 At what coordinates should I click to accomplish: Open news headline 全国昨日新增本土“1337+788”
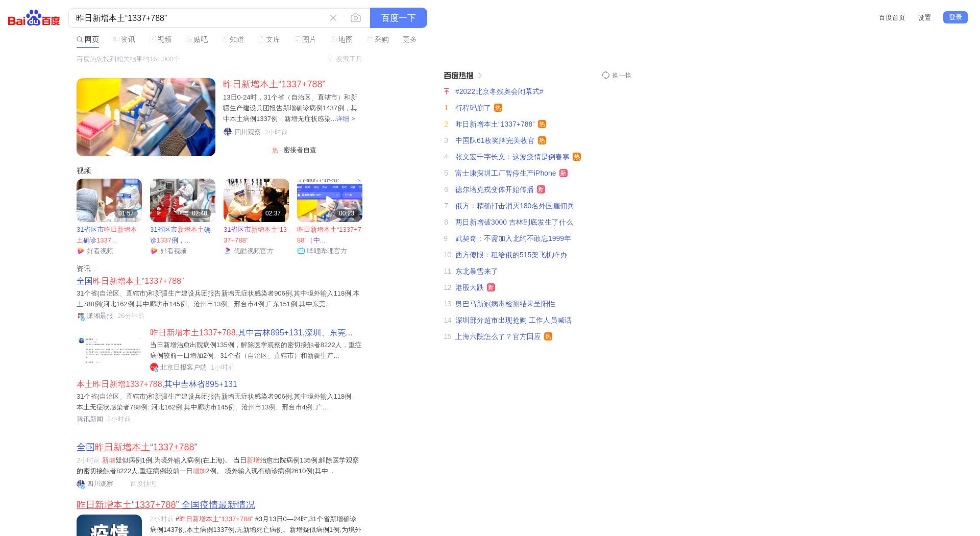(x=130, y=281)
